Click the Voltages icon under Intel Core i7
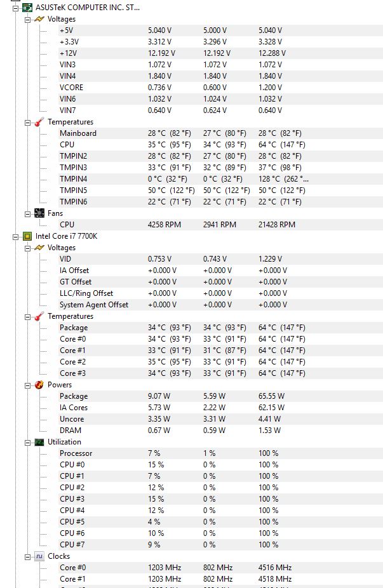 coord(39,248)
